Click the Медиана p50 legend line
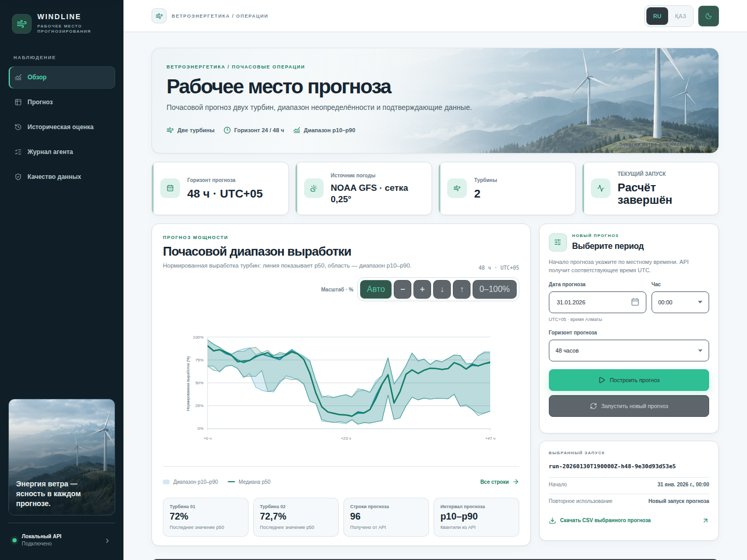The height and width of the screenshot is (560, 747). [x=231, y=482]
